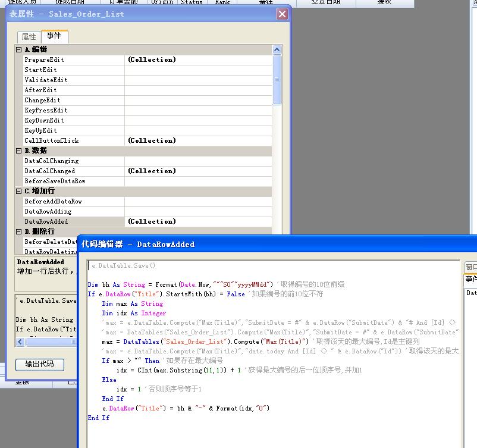Click the 'e.DataRow("Title") = bh' assignment line

click(186, 408)
